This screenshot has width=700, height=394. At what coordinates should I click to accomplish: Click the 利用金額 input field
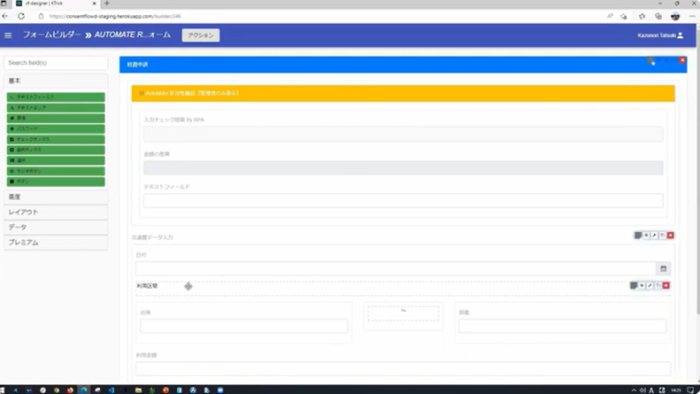tap(403, 369)
